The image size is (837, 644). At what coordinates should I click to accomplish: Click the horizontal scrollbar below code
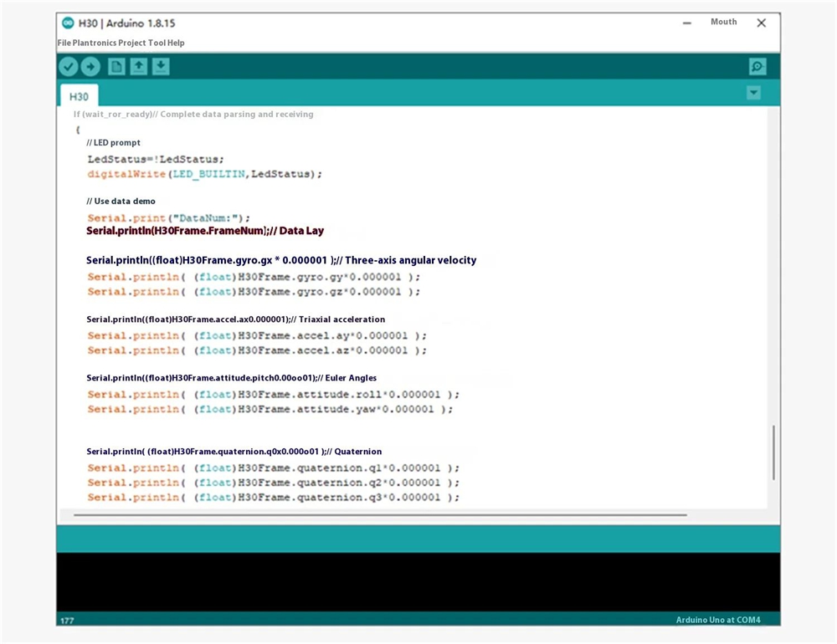(x=379, y=515)
